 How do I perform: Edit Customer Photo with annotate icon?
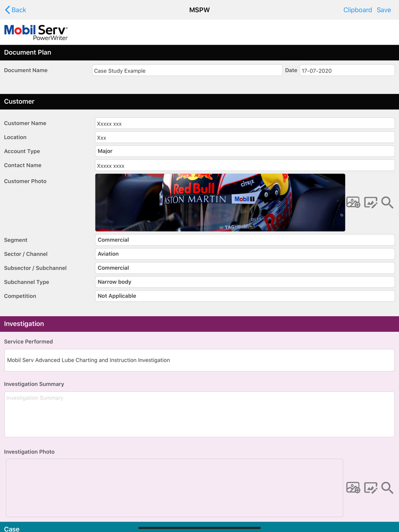tap(371, 203)
